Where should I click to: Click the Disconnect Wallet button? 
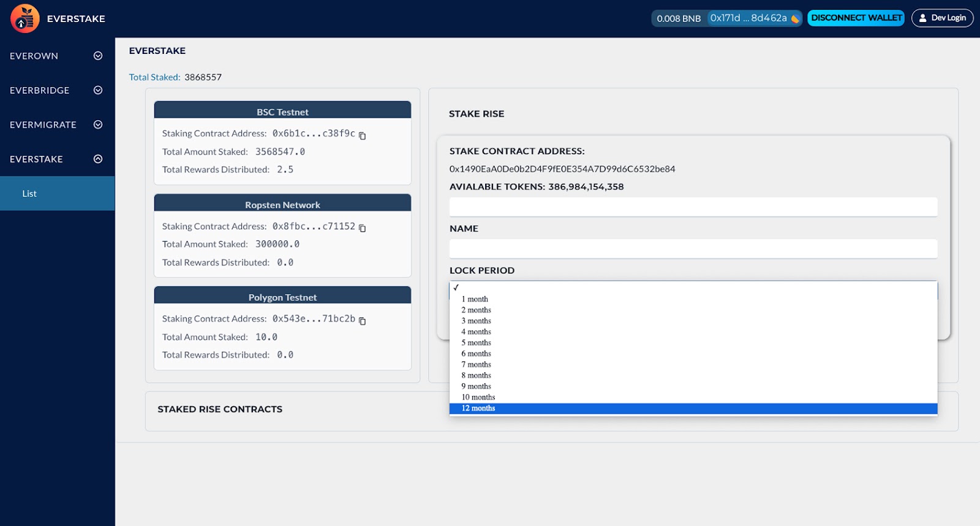(x=856, y=18)
